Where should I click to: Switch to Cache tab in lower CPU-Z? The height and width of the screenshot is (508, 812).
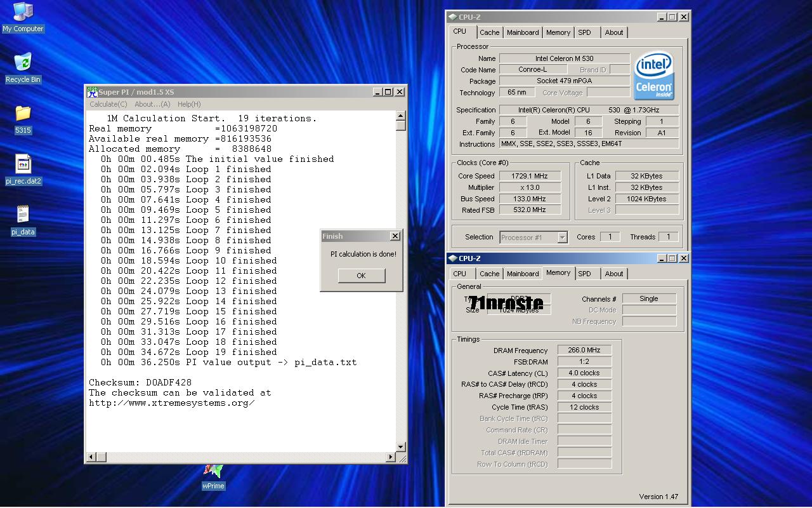(x=489, y=274)
